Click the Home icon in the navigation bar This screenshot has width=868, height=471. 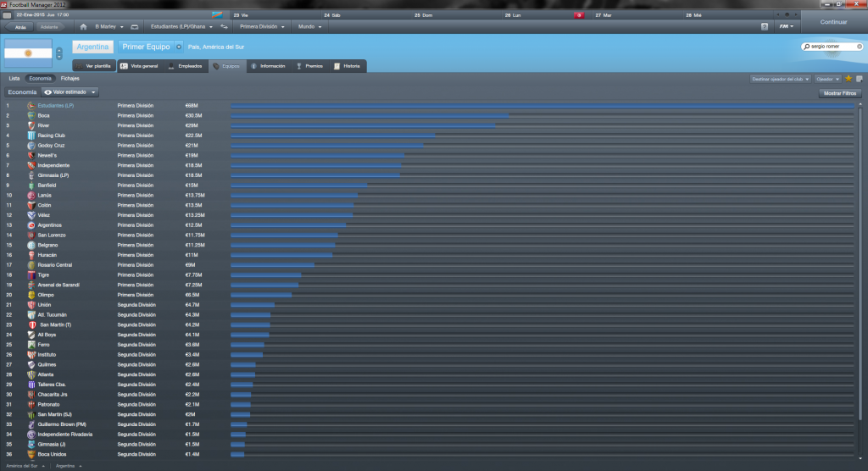[83, 26]
